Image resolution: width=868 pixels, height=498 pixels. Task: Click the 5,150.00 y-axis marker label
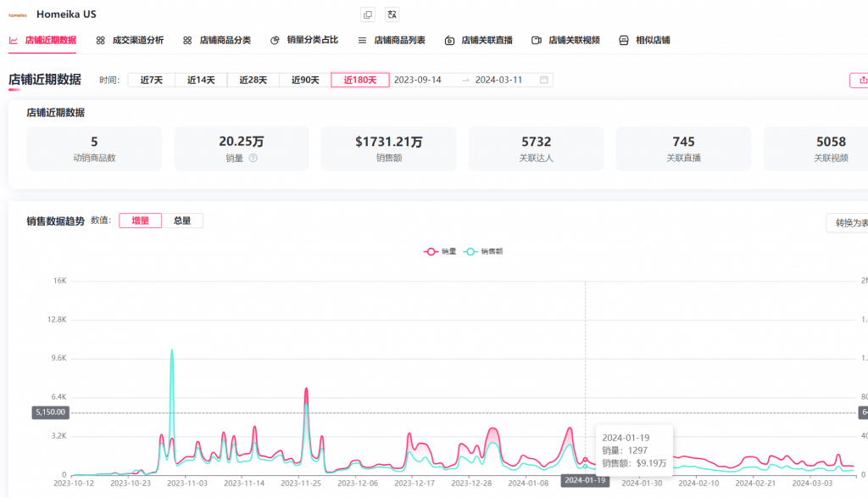(50, 412)
